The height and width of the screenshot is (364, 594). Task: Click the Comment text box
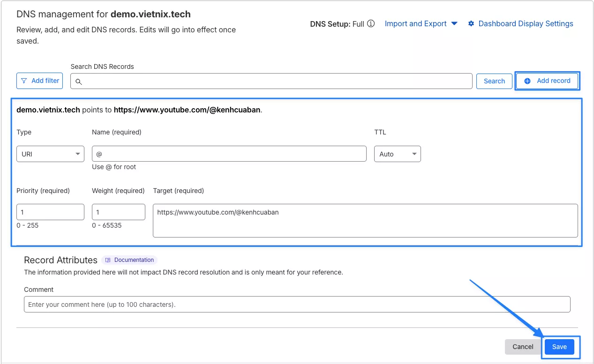[297, 305]
